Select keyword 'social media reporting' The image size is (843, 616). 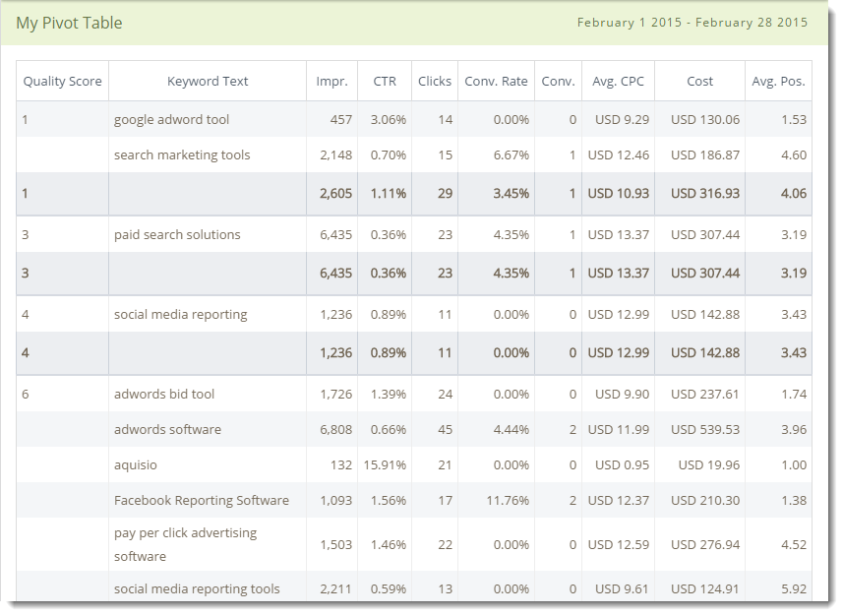pos(181,314)
